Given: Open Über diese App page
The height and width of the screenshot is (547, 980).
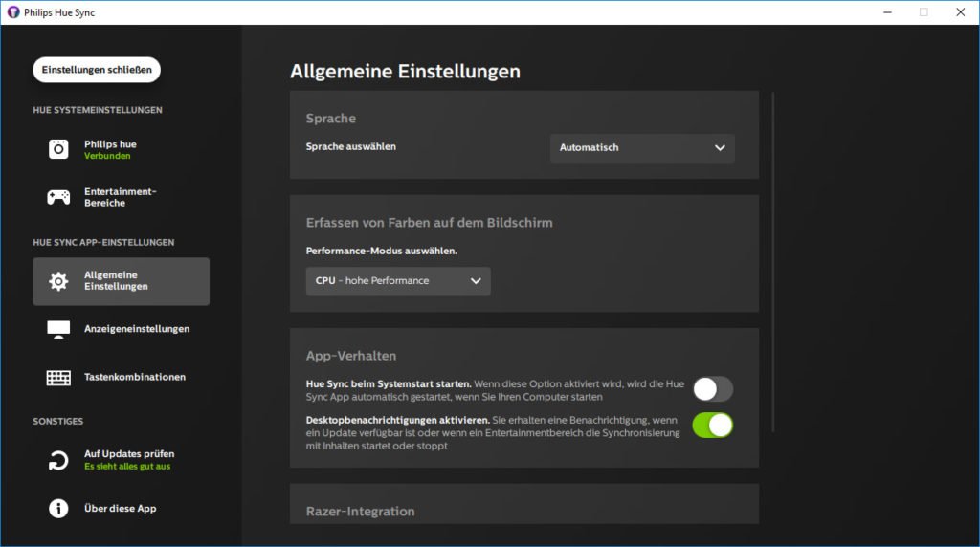Looking at the screenshot, I should (121, 509).
